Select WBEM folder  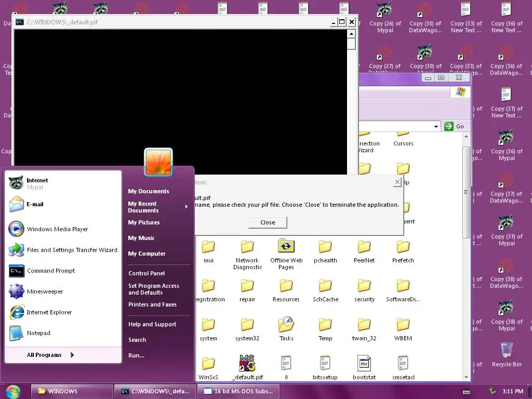click(403, 330)
